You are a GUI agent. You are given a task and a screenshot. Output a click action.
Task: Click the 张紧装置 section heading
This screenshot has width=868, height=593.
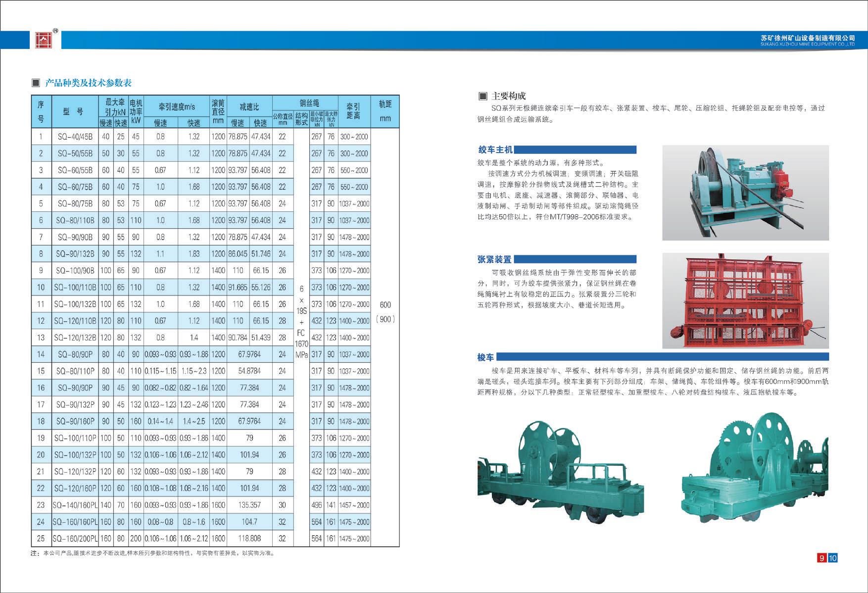click(x=495, y=259)
